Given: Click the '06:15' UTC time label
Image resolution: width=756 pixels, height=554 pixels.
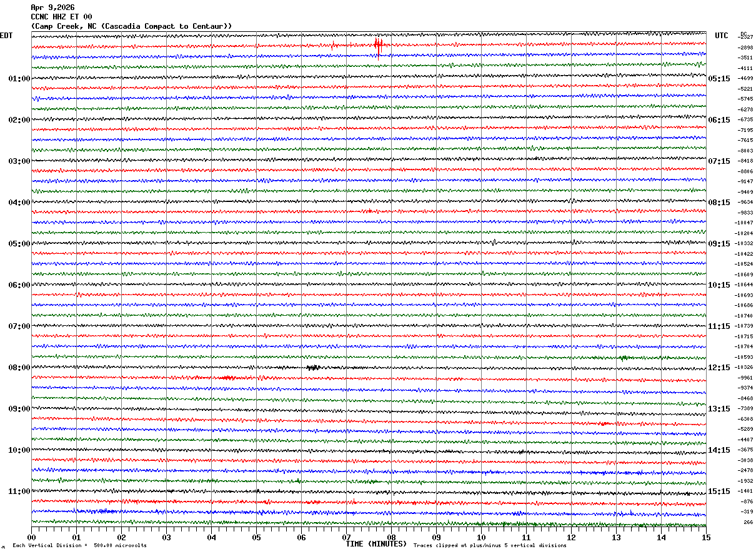Looking at the screenshot, I should [x=719, y=120].
